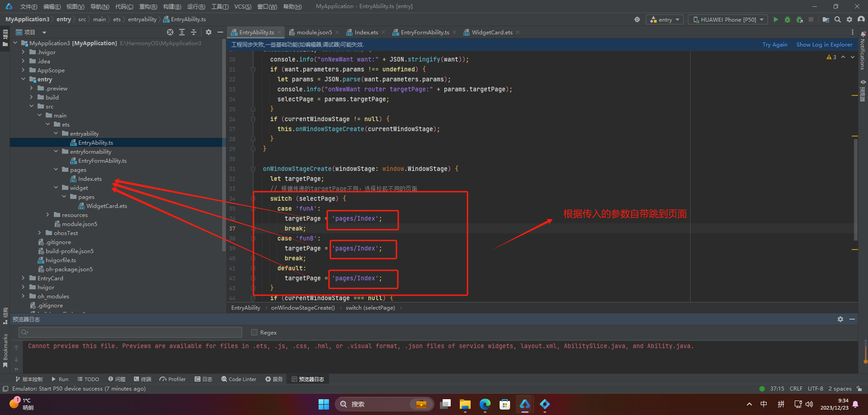868x415 pixels.
Task: Toggle the Bookmarks side panel
Action: tap(5, 349)
